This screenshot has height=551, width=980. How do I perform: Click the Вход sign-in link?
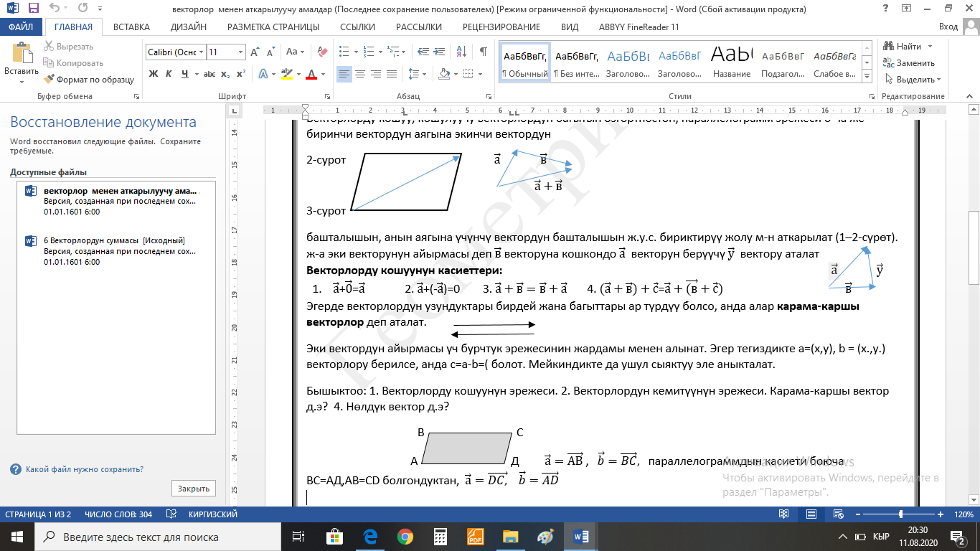point(948,27)
